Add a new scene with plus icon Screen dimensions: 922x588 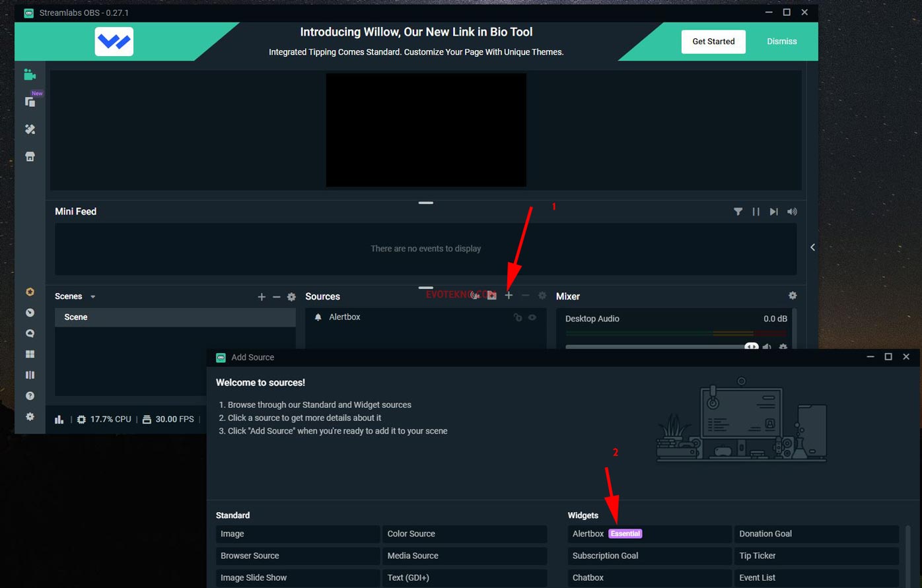tap(262, 297)
